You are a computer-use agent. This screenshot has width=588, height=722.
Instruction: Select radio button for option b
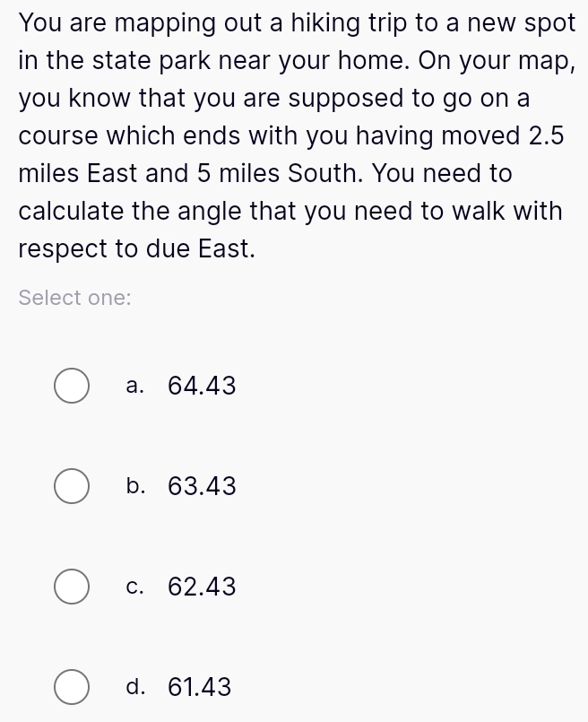71,486
